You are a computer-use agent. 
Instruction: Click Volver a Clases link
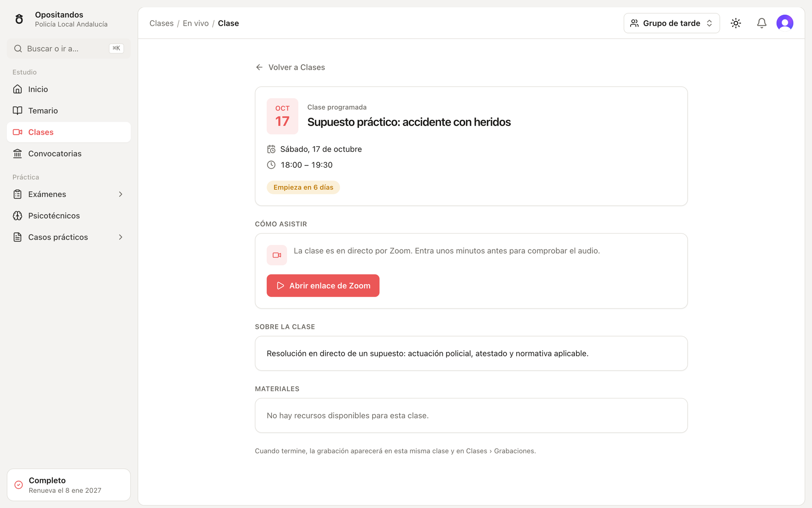click(x=291, y=67)
